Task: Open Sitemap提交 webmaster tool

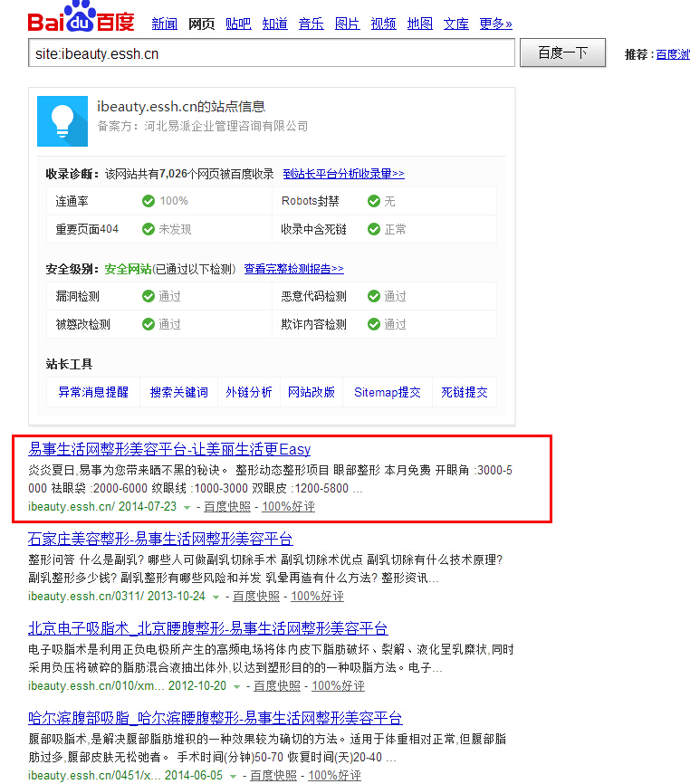Action: (387, 392)
